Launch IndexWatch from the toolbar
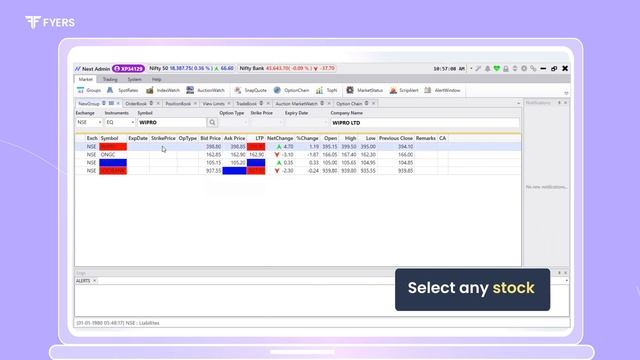The image size is (640, 360). pyautogui.click(x=163, y=90)
